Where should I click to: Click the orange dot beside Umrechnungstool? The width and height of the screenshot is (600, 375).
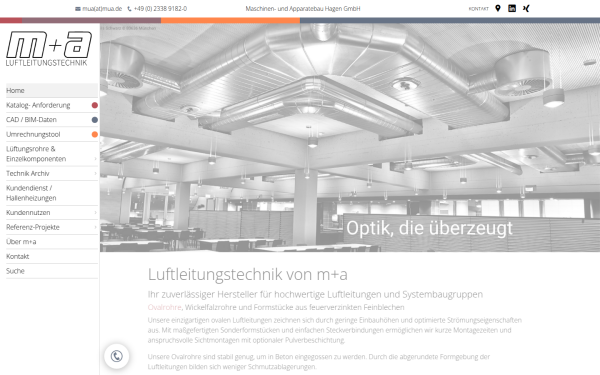pos(95,134)
